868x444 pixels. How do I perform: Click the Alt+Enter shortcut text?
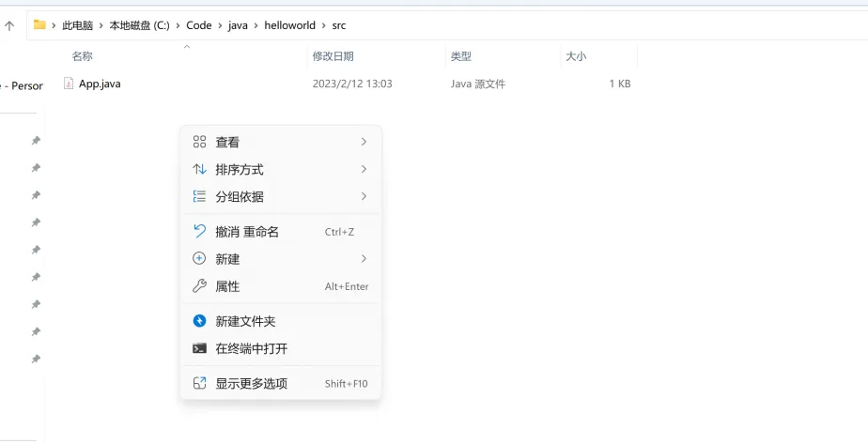coord(347,286)
